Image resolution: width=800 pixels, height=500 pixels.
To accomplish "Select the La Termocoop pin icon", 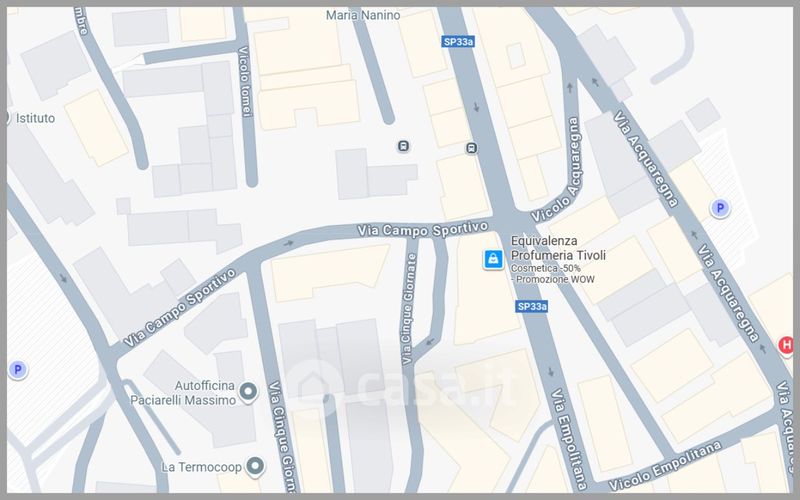I will 256,466.
